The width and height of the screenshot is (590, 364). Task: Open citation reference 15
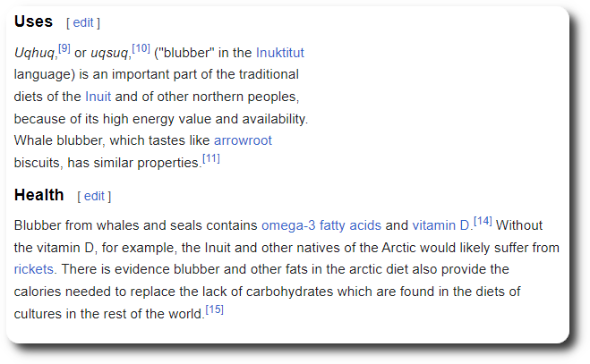pyautogui.click(x=214, y=309)
